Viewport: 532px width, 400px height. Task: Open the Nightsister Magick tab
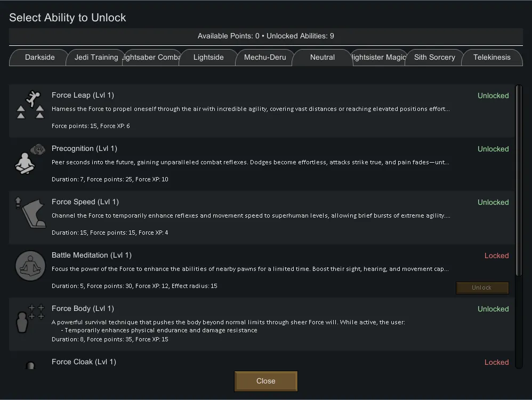378,58
